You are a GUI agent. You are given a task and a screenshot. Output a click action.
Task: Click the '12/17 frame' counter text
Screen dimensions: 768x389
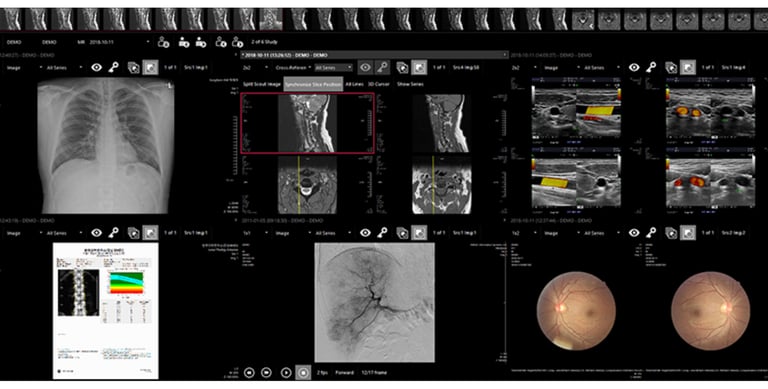pos(374,372)
